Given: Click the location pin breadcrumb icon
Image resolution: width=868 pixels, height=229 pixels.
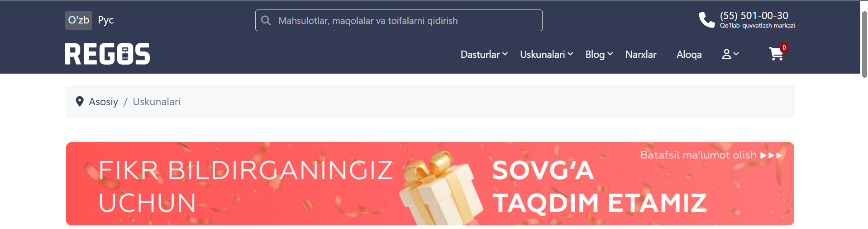Looking at the screenshot, I should (x=80, y=102).
